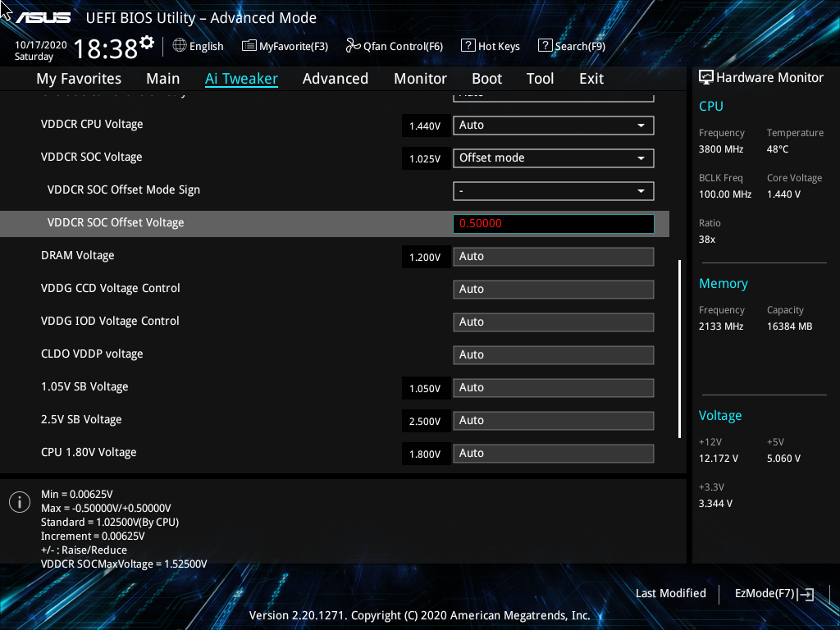Show Hot Keys

tap(491, 46)
